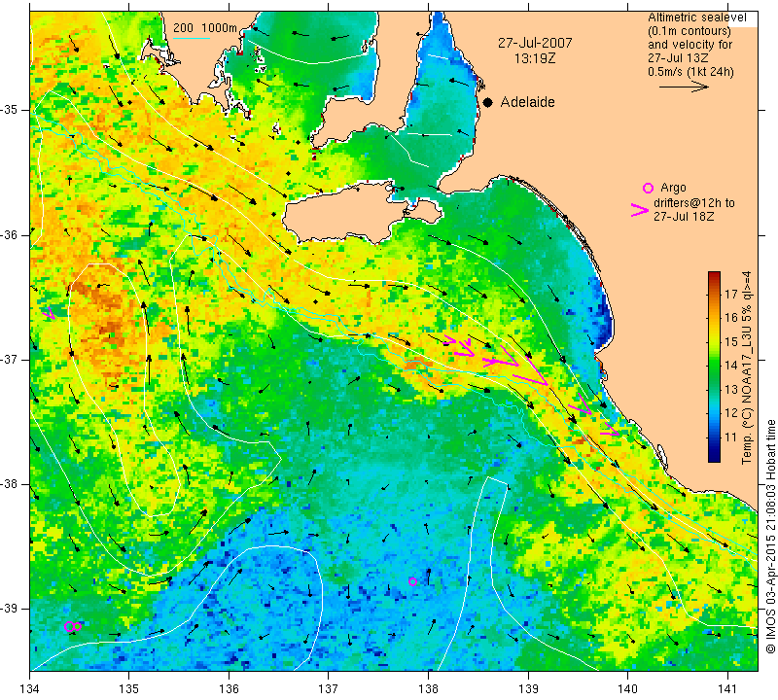This screenshot has width=778, height=700.
Task: Click the Argo legend label
Action: click(x=673, y=188)
